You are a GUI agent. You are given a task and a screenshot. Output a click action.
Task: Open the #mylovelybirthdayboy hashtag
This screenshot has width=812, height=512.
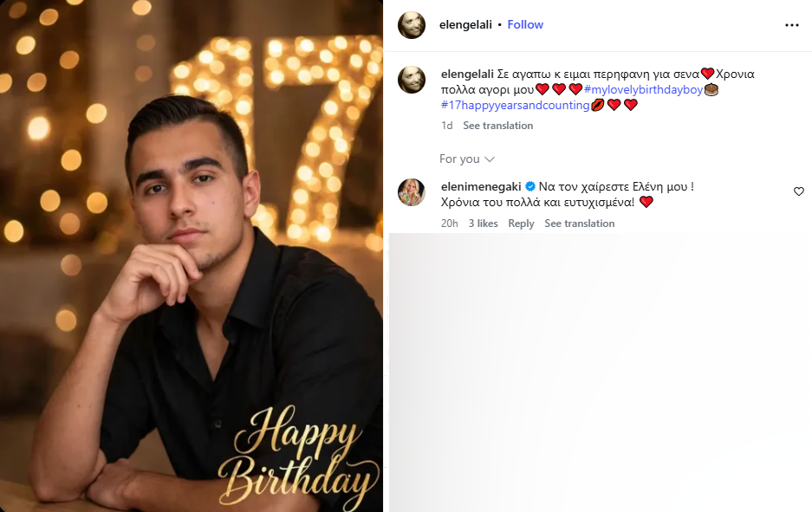(x=644, y=89)
